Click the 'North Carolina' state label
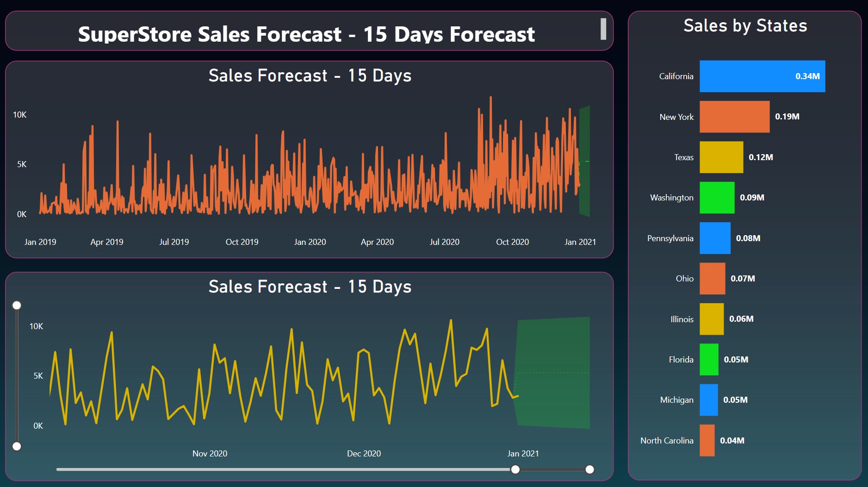The image size is (868, 487). [x=667, y=441]
